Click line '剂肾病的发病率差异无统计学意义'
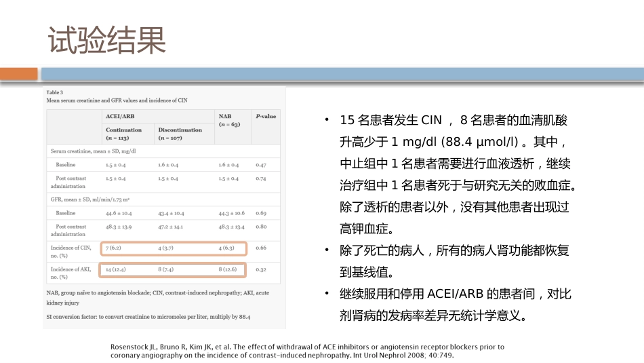The image size is (644, 363). 433,316
